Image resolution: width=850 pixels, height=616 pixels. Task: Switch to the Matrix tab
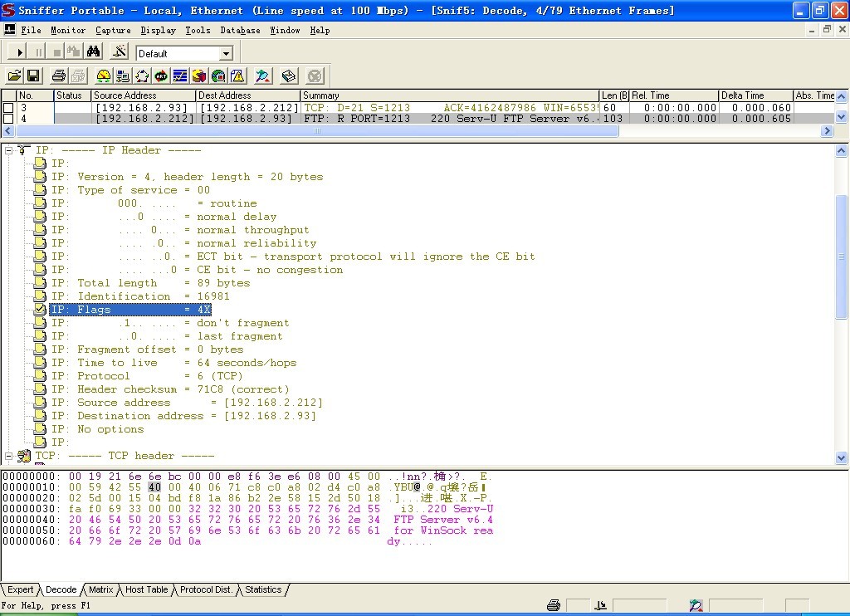point(100,589)
